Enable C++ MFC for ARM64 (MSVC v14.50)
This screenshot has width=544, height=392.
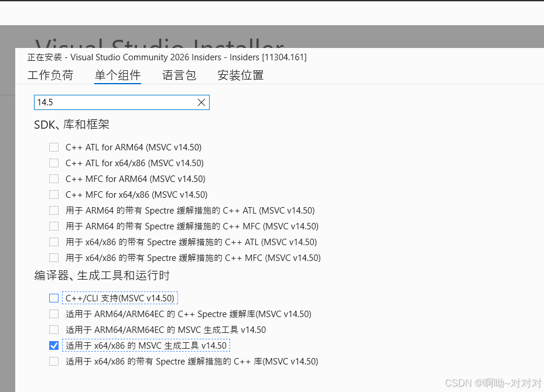point(54,179)
